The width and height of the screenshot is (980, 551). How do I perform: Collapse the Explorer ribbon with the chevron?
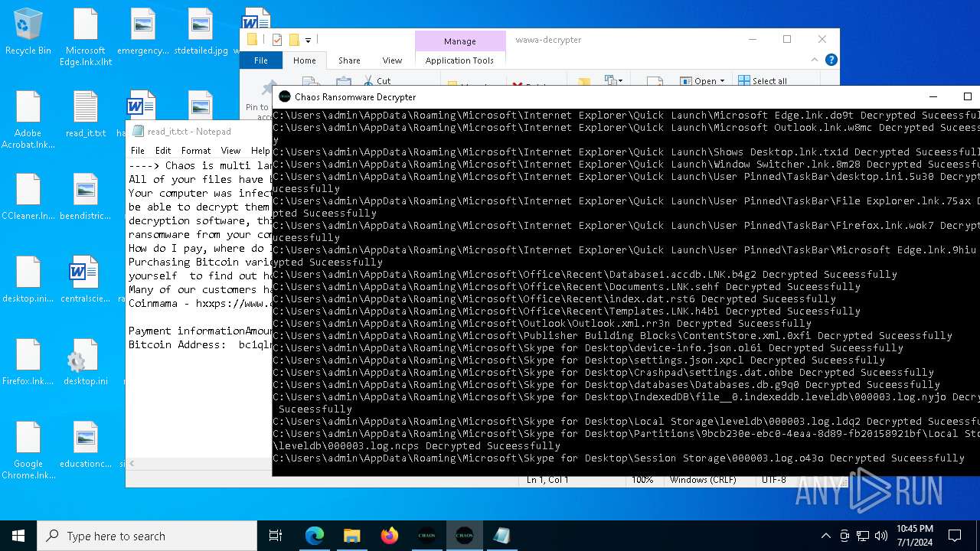point(815,60)
